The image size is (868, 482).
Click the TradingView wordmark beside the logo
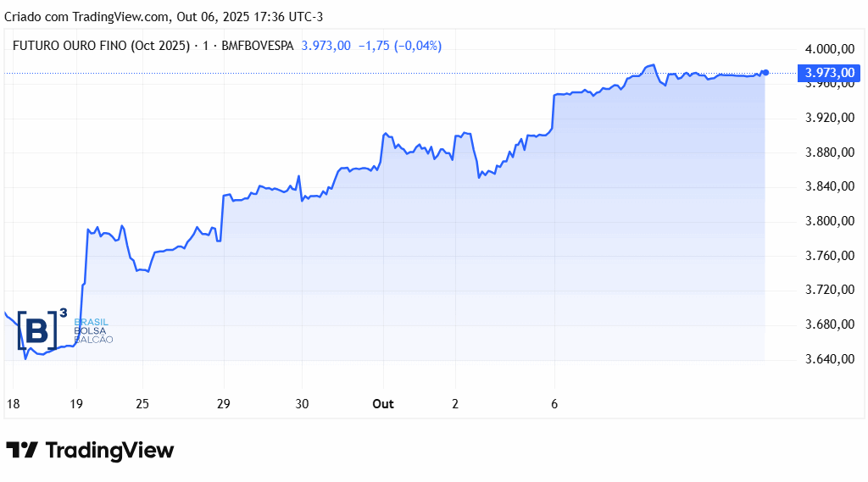(109, 451)
